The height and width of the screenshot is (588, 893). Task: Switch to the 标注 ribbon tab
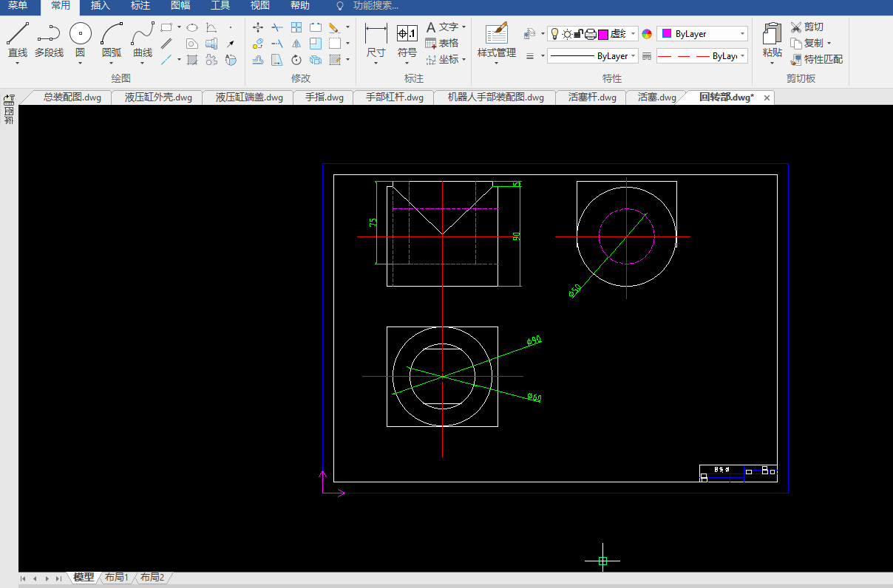pos(140,6)
